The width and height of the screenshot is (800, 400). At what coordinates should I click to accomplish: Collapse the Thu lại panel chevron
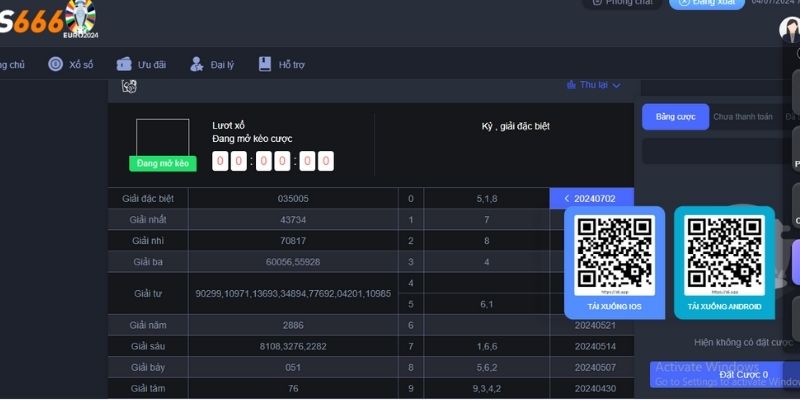[x=616, y=86]
